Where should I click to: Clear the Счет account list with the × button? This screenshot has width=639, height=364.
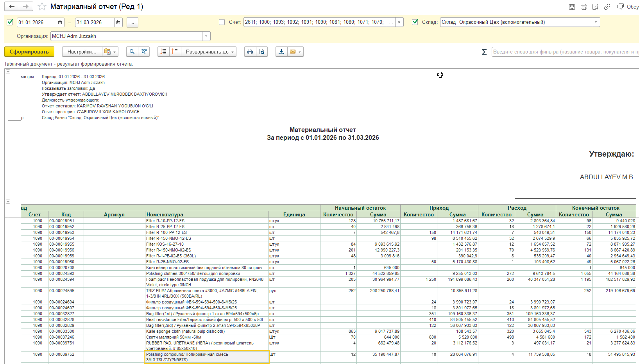pyautogui.click(x=399, y=22)
